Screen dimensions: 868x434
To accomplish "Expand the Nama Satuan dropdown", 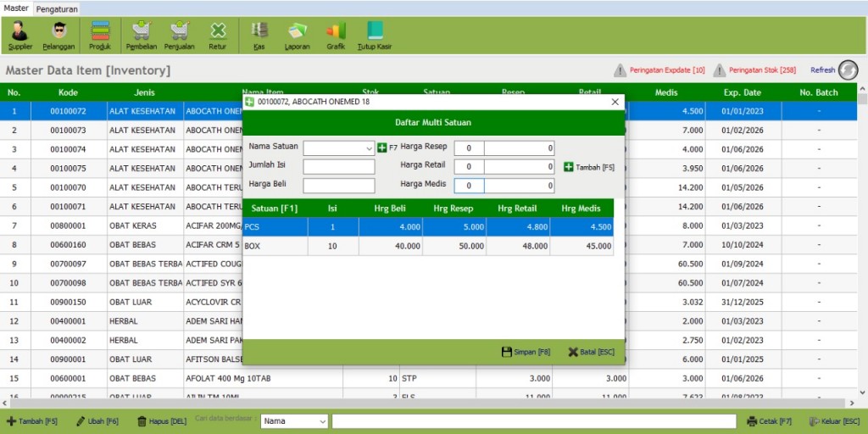I will [x=369, y=148].
